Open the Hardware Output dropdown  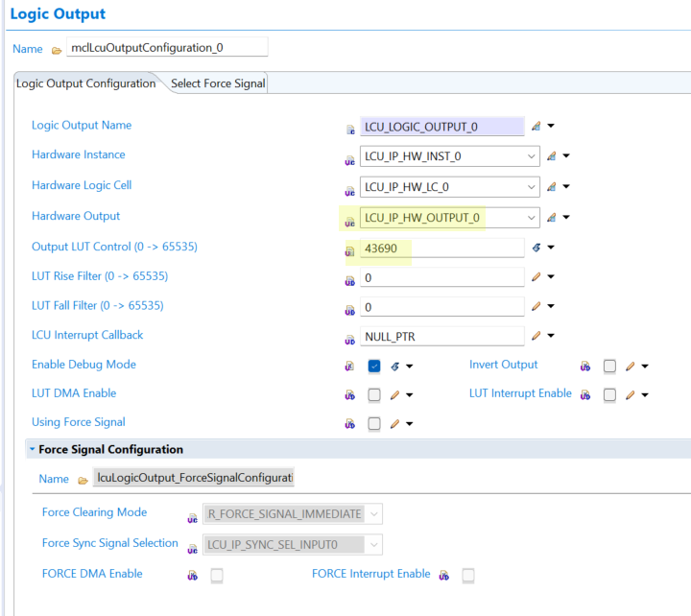coord(533,218)
